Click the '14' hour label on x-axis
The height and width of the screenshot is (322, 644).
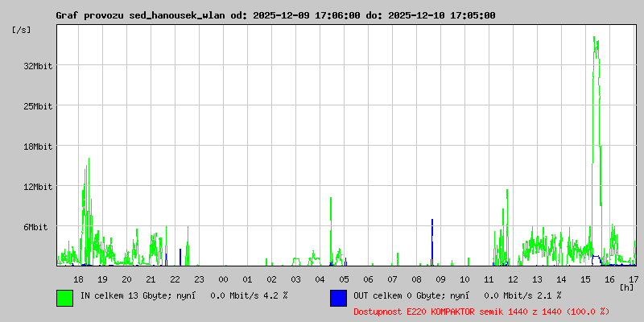[561, 279]
